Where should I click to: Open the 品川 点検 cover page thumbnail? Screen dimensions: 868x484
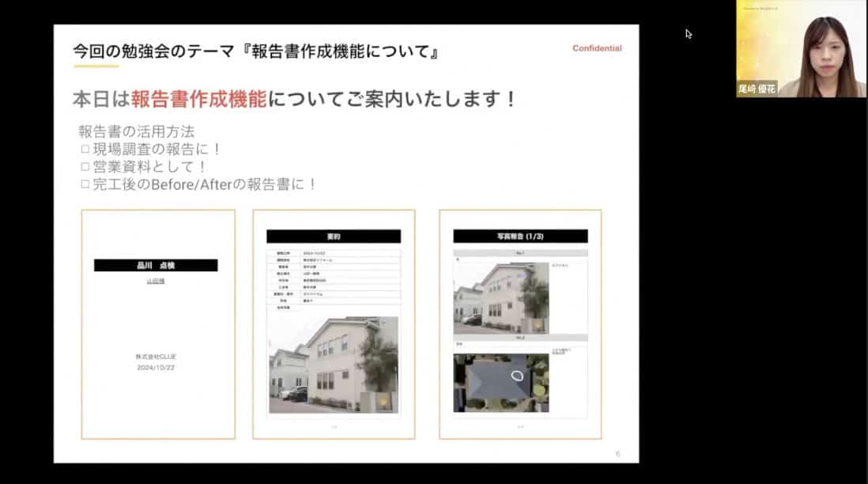tap(158, 324)
